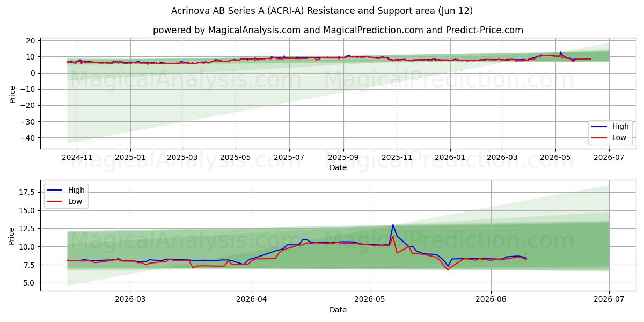Click the '2025-07' date tick on upper chart
This screenshot has width=644, height=322.
pos(289,157)
